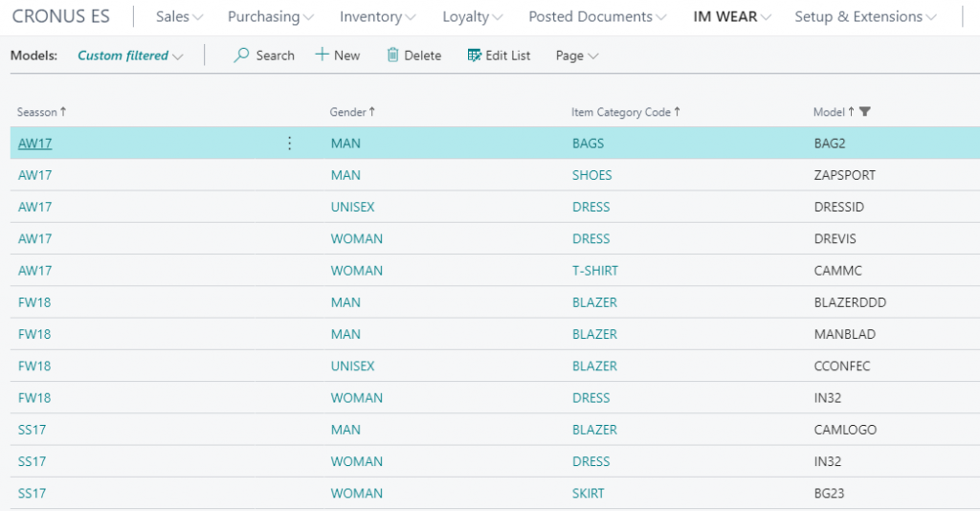Select the CCONFEC model cell
This screenshot has height=511, width=980.
tap(842, 367)
